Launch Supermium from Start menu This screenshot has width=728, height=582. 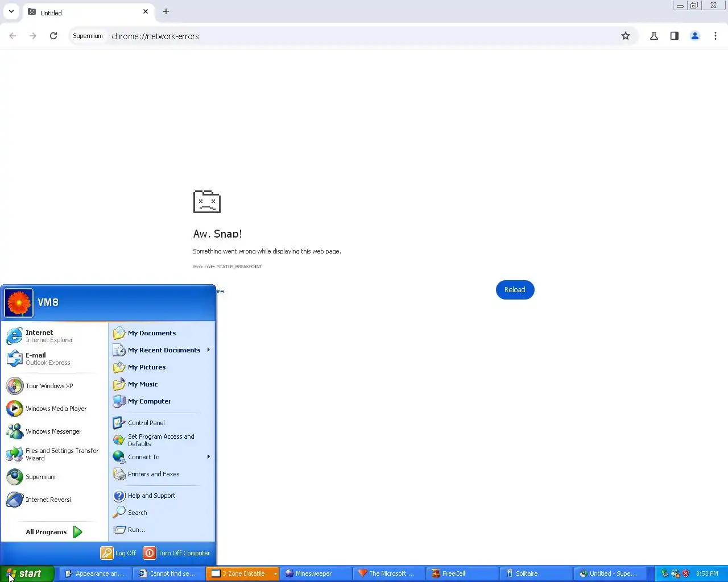coord(54,477)
